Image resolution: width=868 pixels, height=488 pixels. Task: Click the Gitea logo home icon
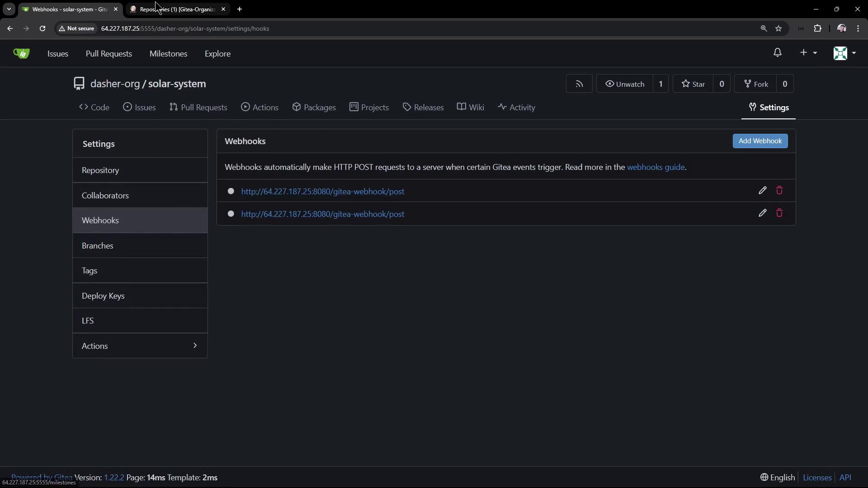pyautogui.click(x=21, y=54)
